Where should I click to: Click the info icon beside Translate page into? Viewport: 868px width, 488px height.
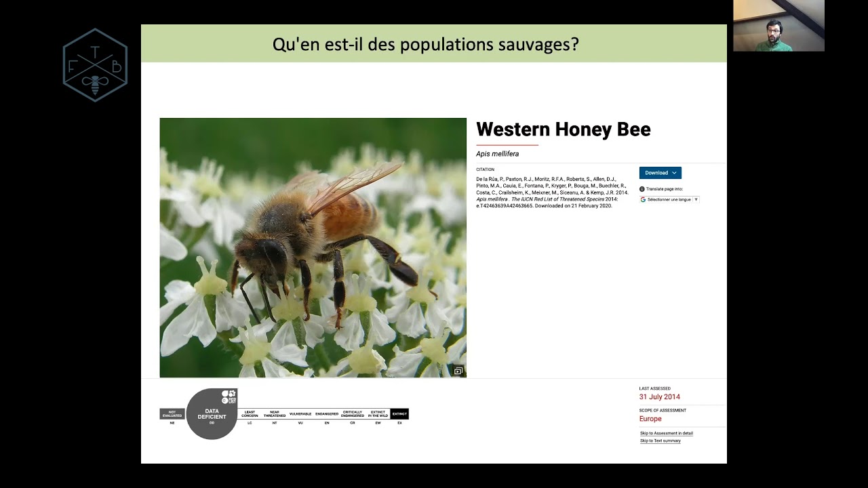pos(642,189)
